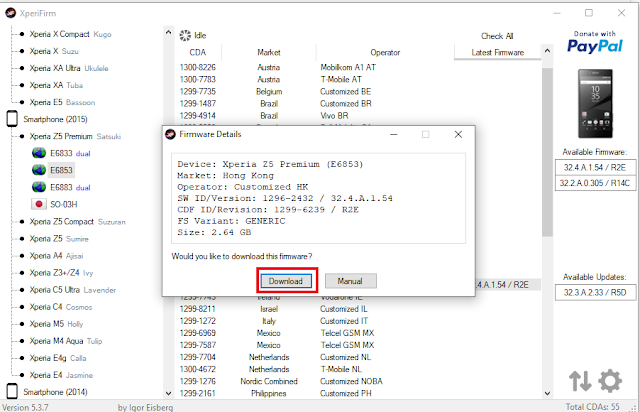This screenshot has width=640, height=412.
Task: Select Xperia XA Tuba in tree
Action: click(56, 85)
